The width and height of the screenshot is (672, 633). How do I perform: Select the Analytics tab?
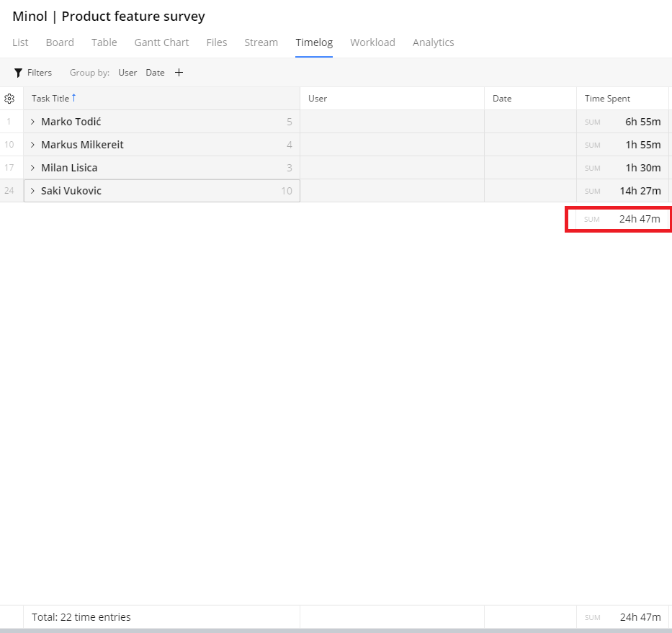[433, 42]
